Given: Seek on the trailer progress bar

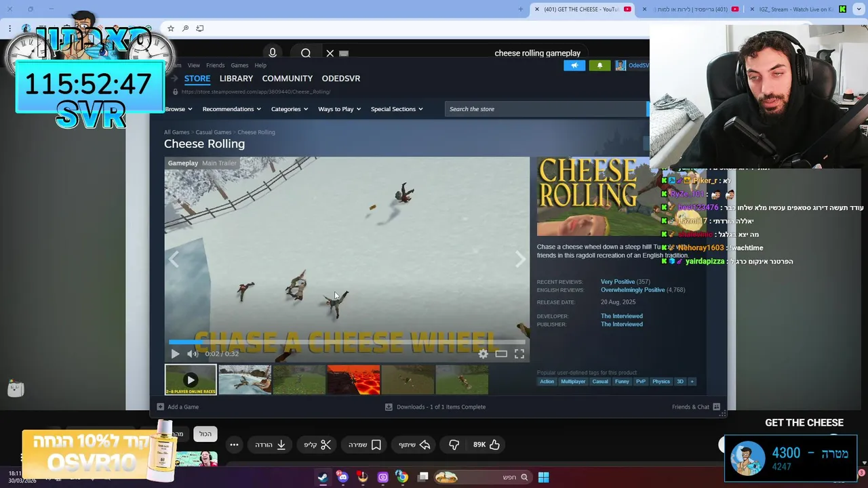Looking at the screenshot, I should pyautogui.click(x=347, y=342).
